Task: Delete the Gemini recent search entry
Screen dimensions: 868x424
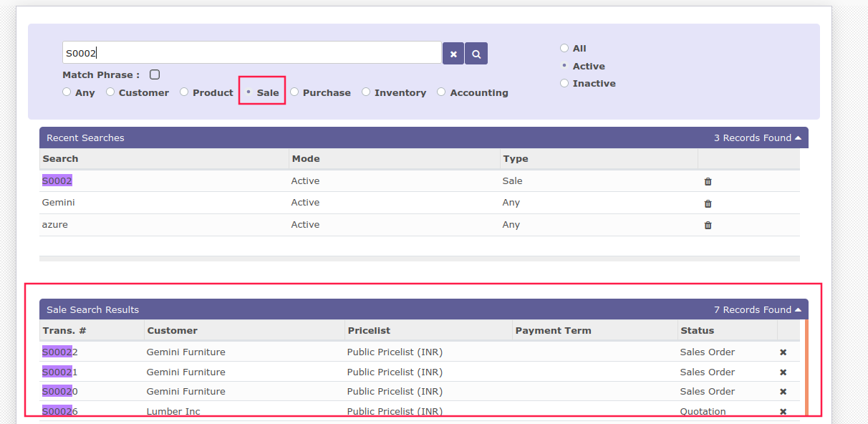Action: coord(708,203)
